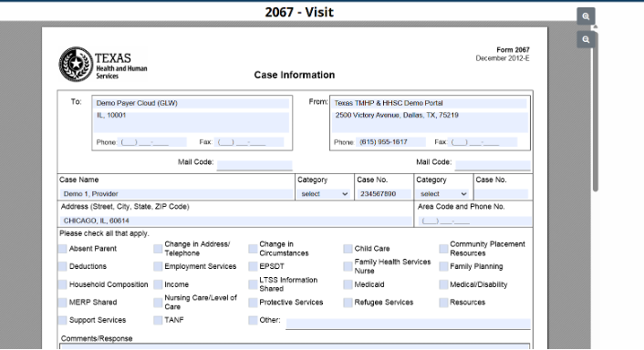Check the Medical/Disability box

(443, 284)
